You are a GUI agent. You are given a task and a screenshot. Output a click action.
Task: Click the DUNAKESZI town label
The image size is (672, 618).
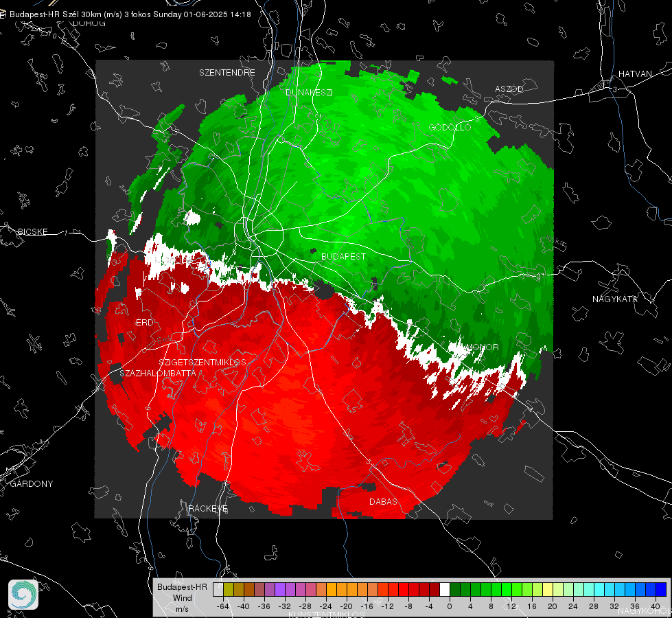309,92
